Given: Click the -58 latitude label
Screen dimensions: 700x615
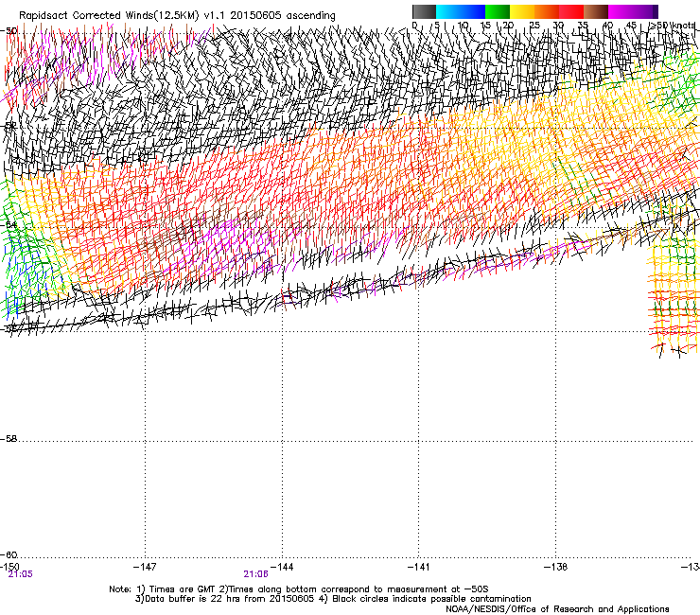Looking at the screenshot, I should pyautogui.click(x=9, y=439).
